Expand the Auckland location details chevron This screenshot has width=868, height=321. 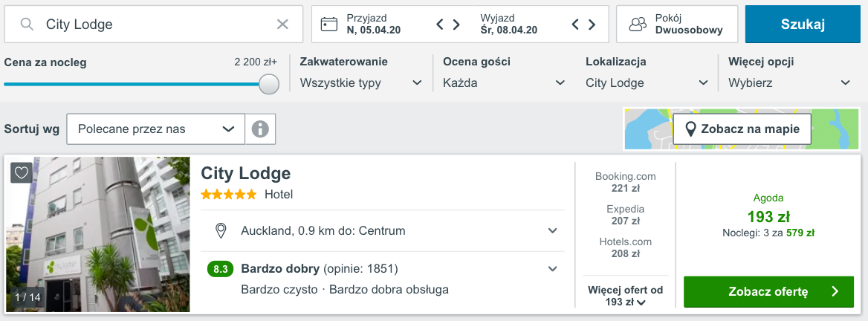(552, 231)
